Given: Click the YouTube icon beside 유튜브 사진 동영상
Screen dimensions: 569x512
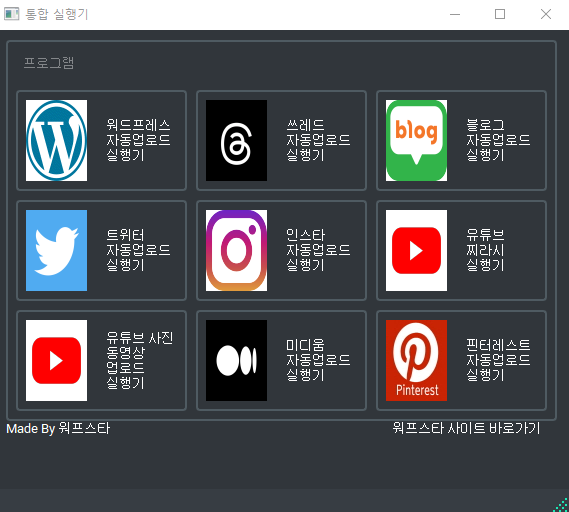Looking at the screenshot, I should (56, 360).
